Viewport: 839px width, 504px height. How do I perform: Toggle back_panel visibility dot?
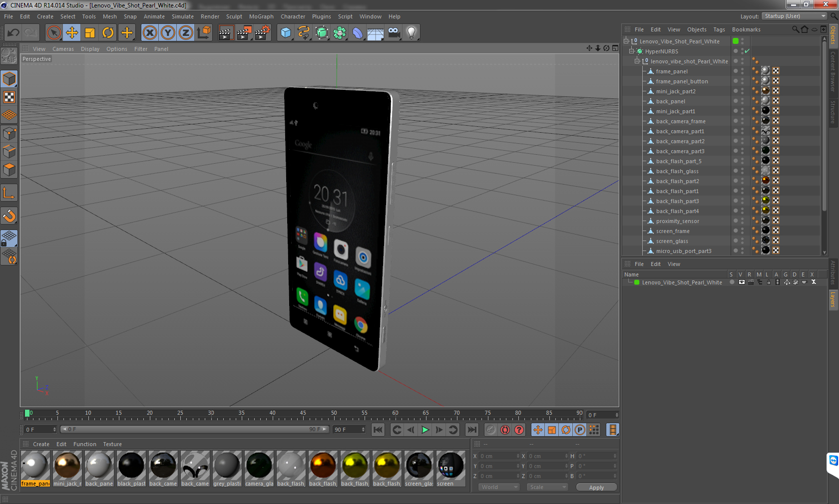(x=736, y=101)
